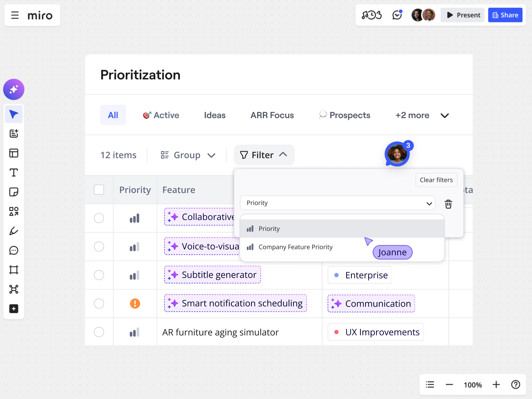Select the AR furniture aging simulator row
The width and height of the screenshot is (532, 399).
tap(99, 332)
